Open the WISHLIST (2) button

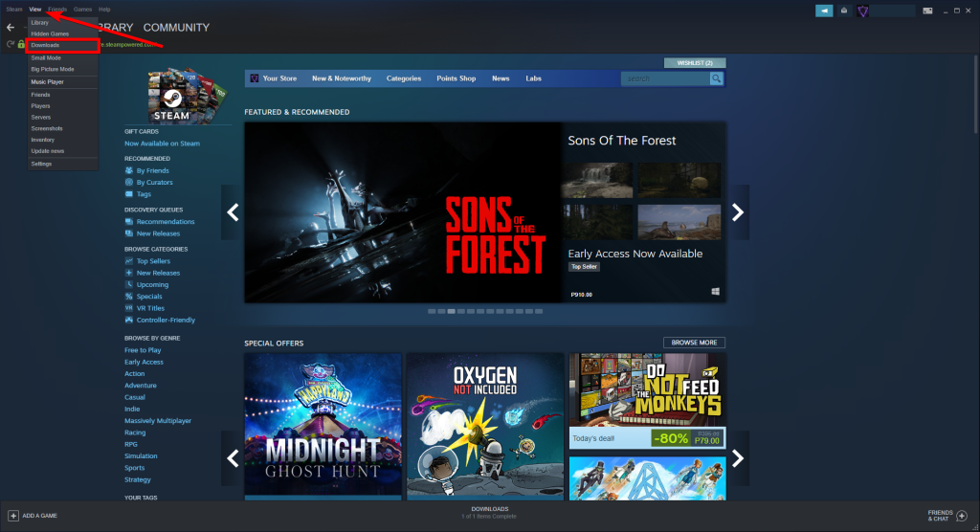coord(695,62)
